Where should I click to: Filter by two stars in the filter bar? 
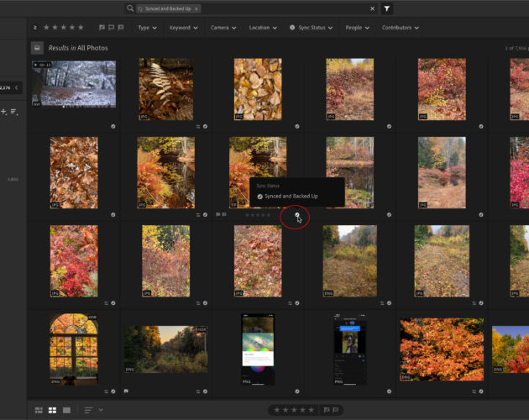point(55,28)
